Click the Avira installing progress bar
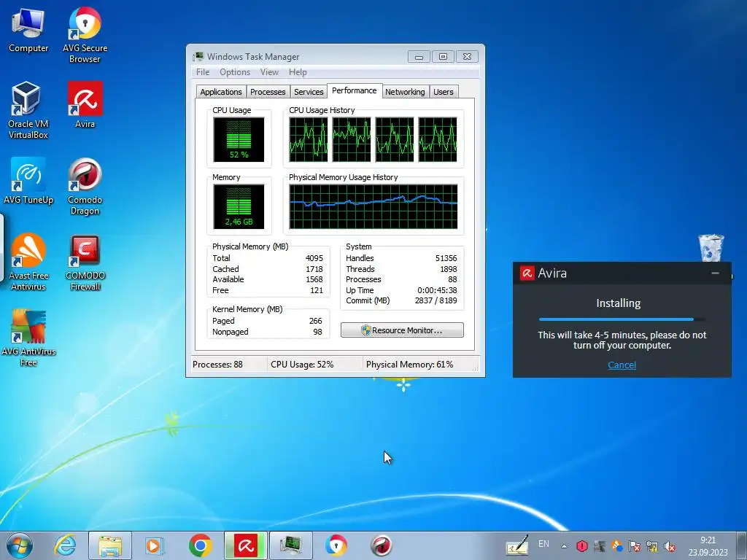 tap(622, 319)
